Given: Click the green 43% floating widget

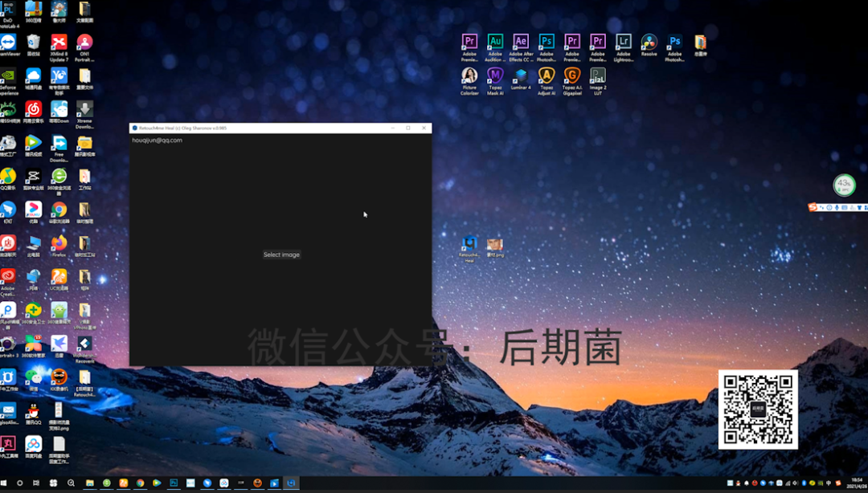Looking at the screenshot, I should click(x=844, y=185).
